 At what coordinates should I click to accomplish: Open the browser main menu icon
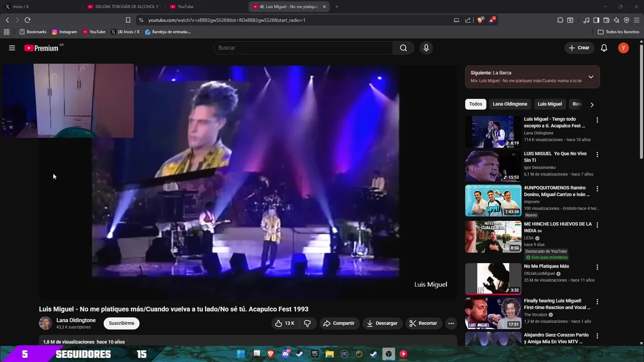(637, 20)
